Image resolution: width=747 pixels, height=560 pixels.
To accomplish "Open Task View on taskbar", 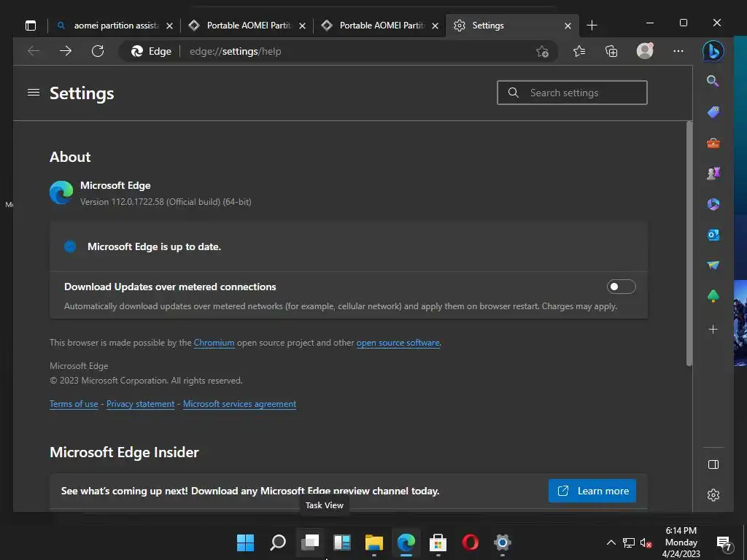I will click(310, 542).
